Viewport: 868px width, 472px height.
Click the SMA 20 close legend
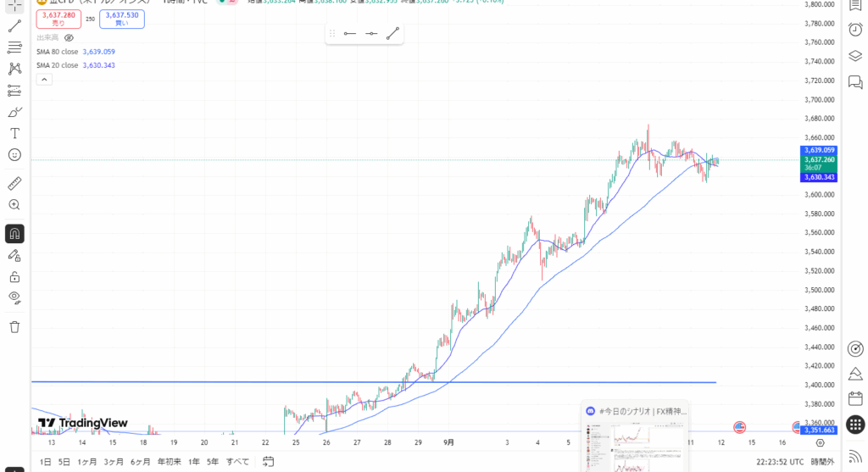(x=58, y=65)
